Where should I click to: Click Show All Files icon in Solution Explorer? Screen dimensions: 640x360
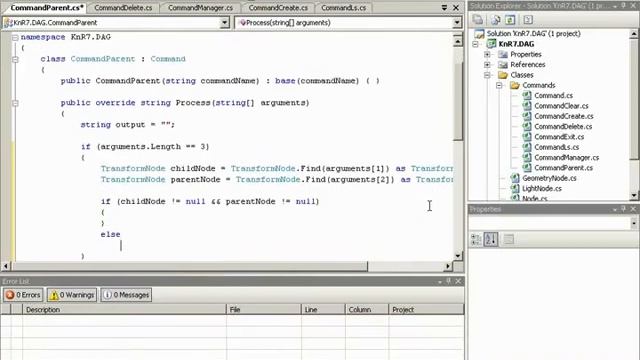pyautogui.click(x=496, y=20)
